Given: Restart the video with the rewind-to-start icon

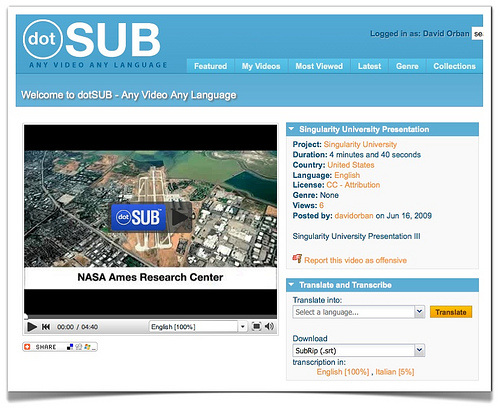Looking at the screenshot, I should (x=46, y=327).
